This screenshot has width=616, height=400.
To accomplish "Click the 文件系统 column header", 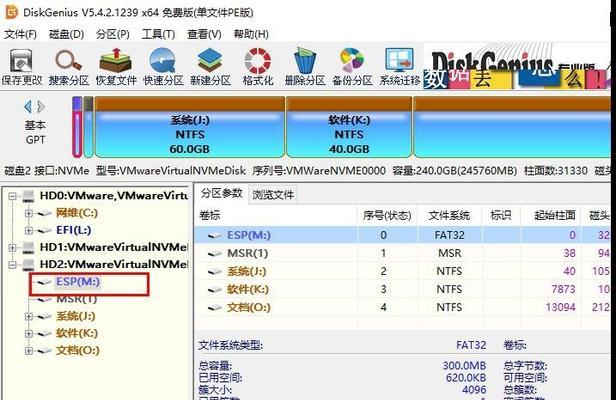I will tap(449, 215).
